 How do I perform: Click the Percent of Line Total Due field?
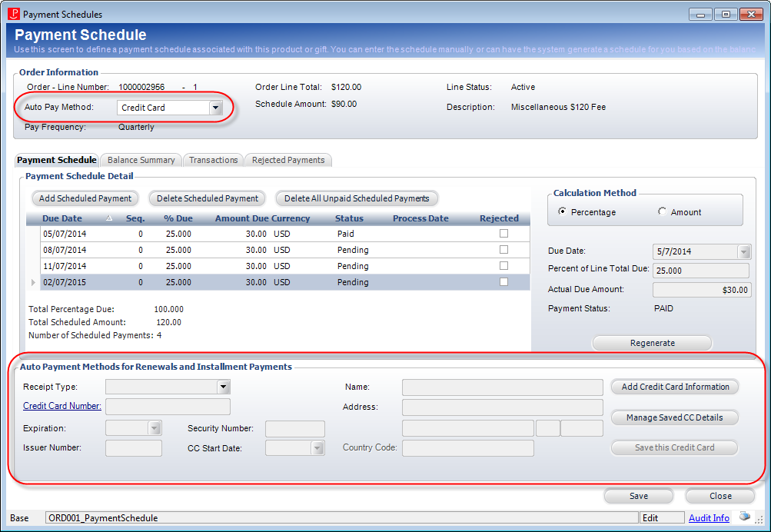coord(701,271)
